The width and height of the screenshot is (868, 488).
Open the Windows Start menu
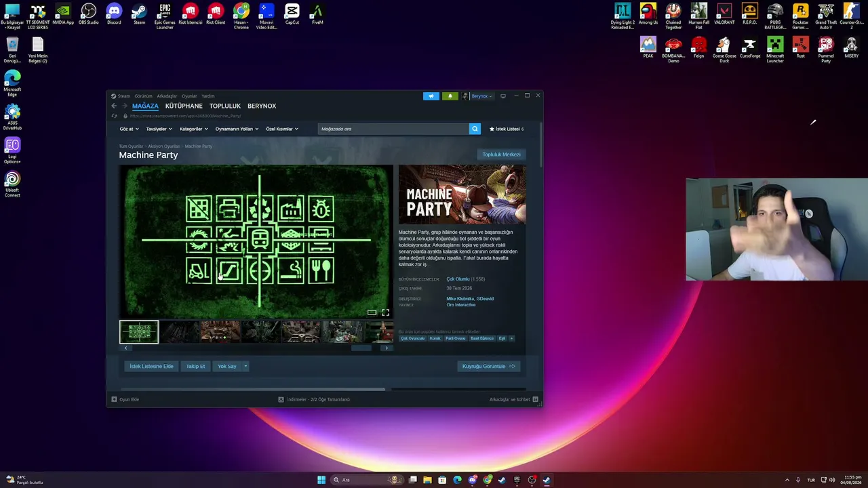coord(321,480)
